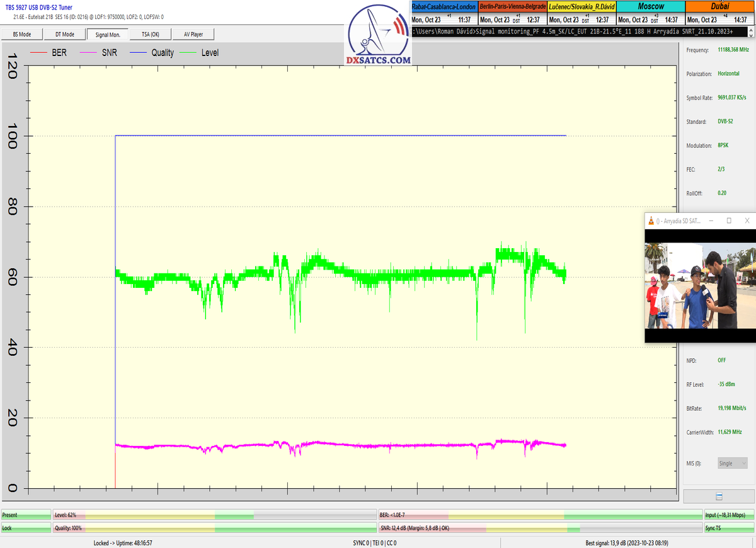Click the panel icon button below MIS
The image size is (756, 548).
pyautogui.click(x=719, y=497)
